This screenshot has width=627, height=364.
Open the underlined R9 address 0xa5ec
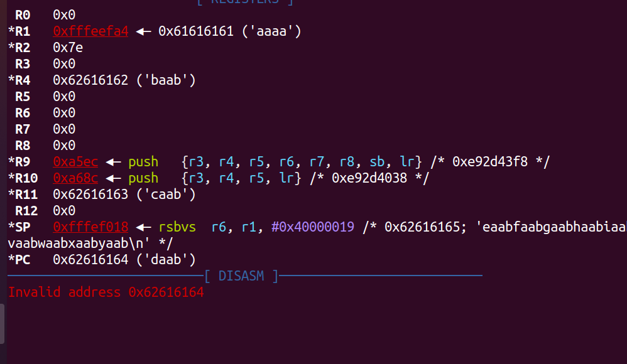[75, 162]
